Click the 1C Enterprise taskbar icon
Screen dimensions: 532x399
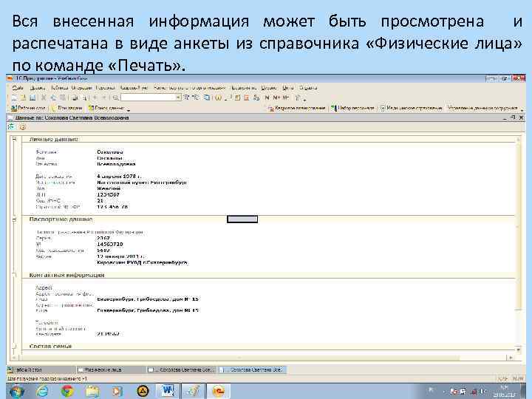point(218,391)
